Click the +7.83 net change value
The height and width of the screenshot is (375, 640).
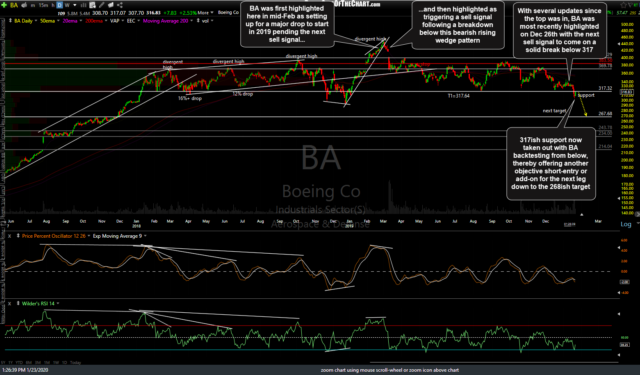[x=171, y=13]
